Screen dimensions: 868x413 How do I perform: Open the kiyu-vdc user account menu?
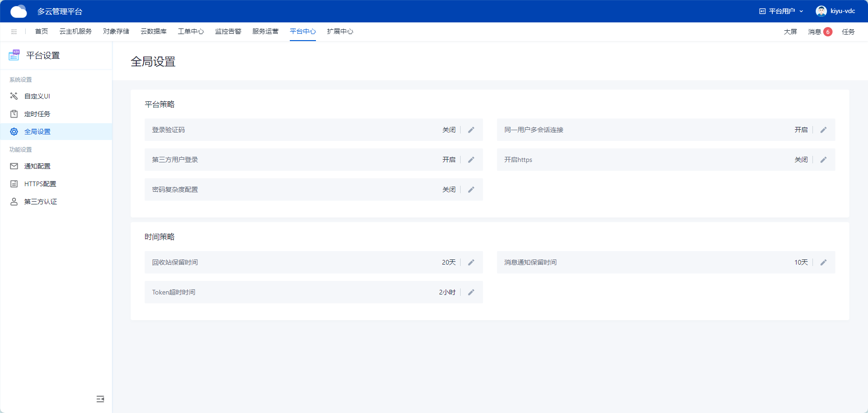coord(836,11)
